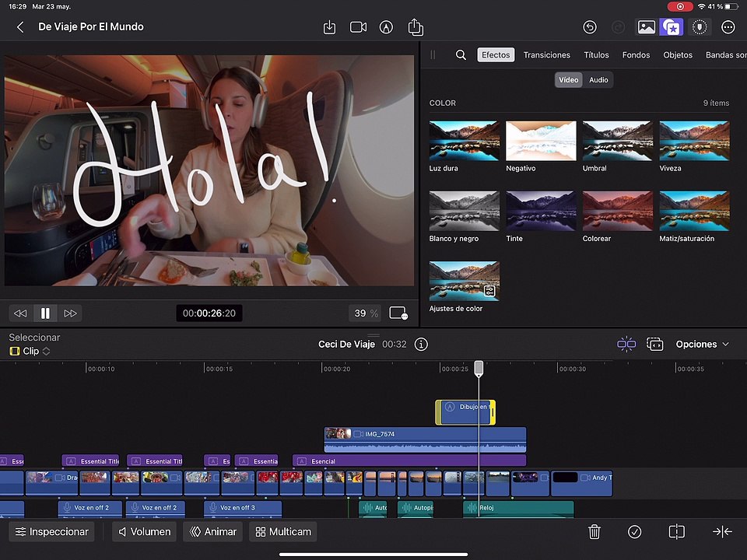Tap the battery indicator in status bar
The height and width of the screenshot is (560, 747).
(731, 7)
